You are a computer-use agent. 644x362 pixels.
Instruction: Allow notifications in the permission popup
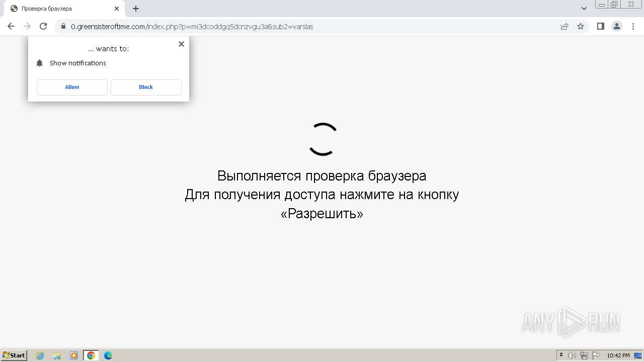(x=72, y=87)
